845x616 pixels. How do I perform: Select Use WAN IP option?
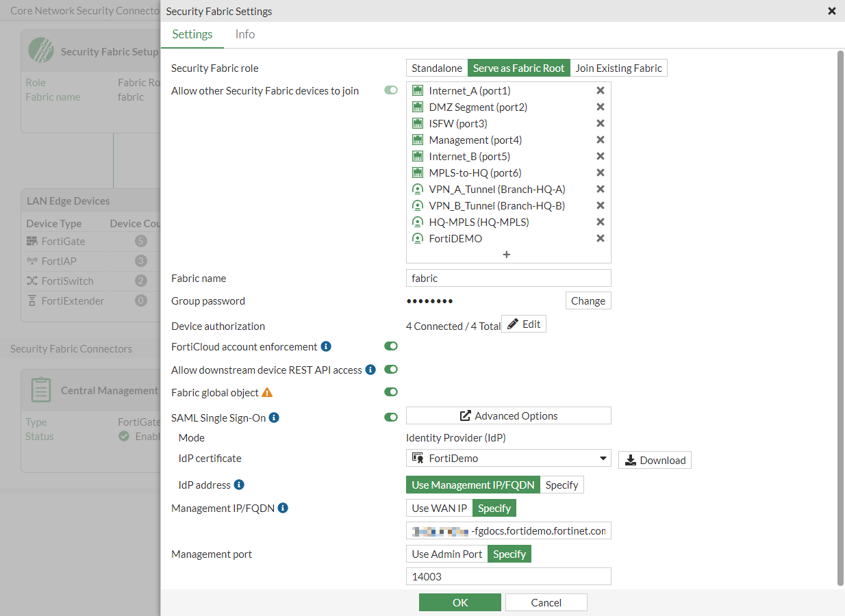pos(439,508)
